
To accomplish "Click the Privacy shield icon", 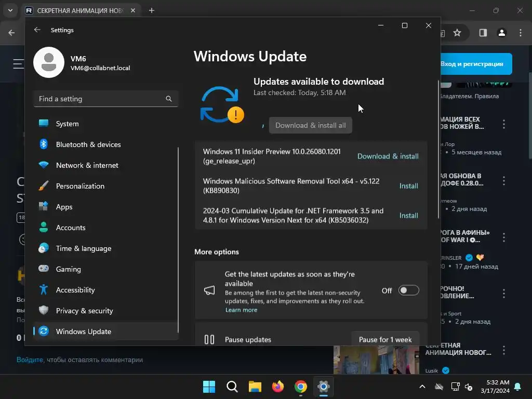I will click(x=44, y=310).
